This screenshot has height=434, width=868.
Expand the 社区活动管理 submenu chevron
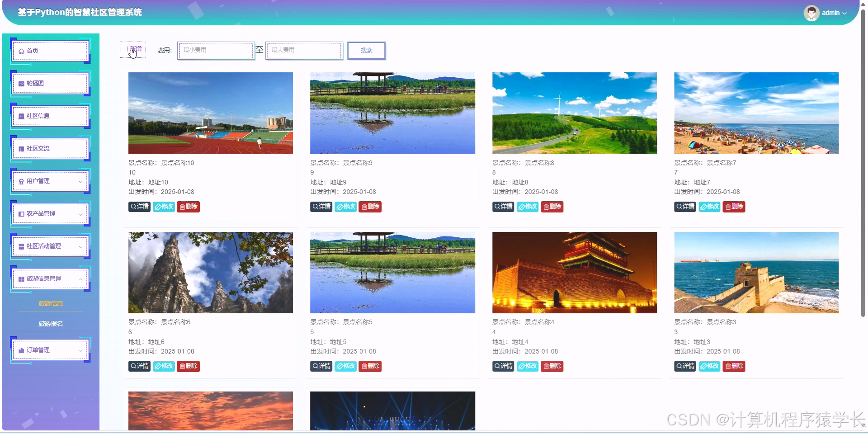[80, 247]
